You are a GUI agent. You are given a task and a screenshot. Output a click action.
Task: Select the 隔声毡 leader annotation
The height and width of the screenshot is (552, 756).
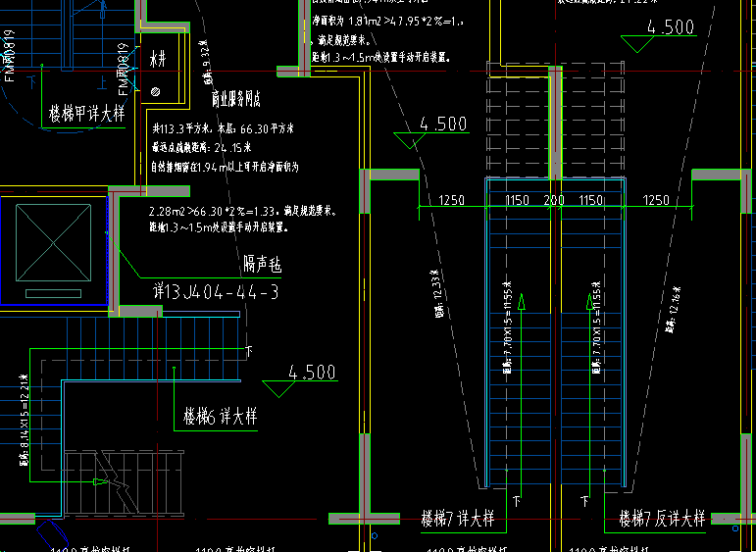[262, 265]
